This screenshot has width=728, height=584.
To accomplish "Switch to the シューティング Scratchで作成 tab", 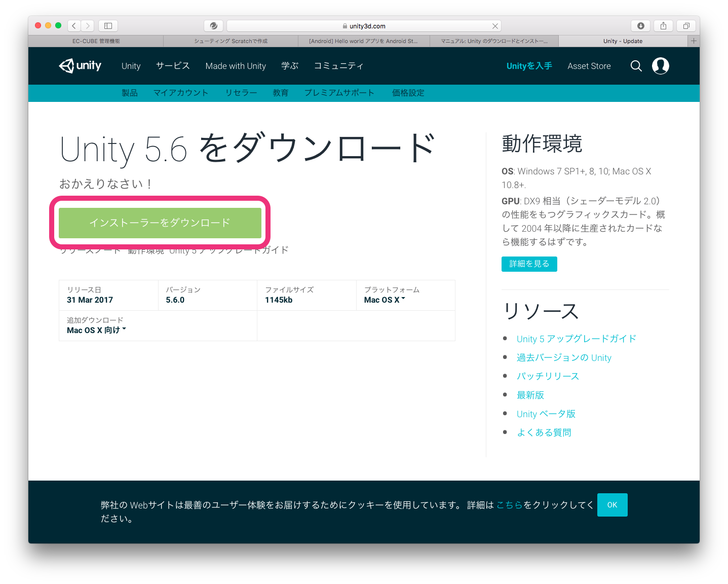I will [x=231, y=41].
